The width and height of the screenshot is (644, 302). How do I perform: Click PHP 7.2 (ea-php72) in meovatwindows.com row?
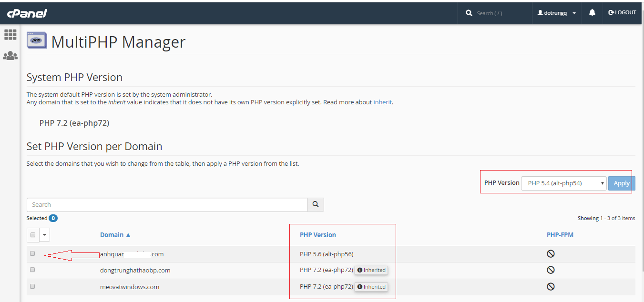pos(327,287)
